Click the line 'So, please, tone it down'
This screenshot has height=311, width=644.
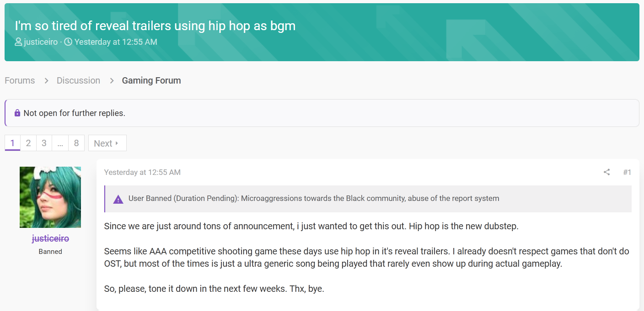214,289
